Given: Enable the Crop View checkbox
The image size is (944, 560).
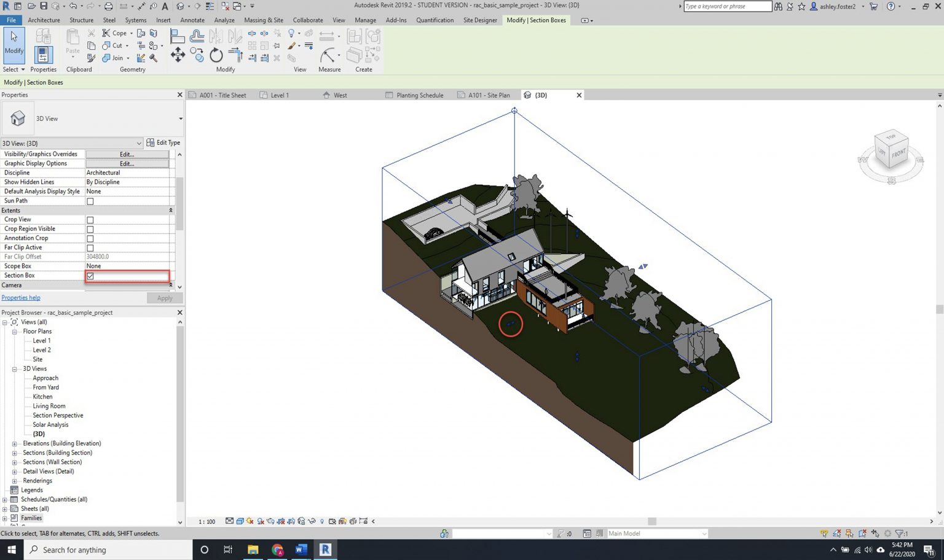Looking at the screenshot, I should pos(90,219).
